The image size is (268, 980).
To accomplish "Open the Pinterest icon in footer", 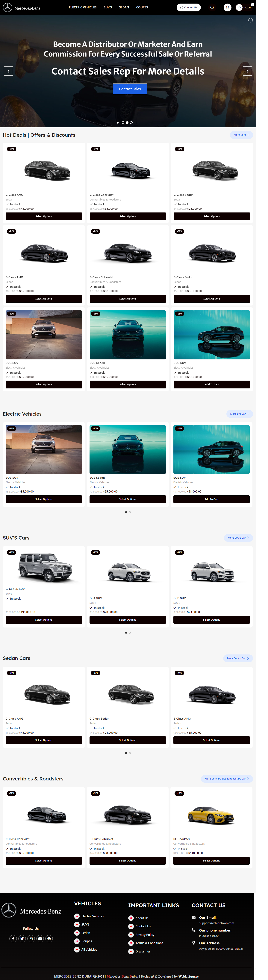I will (x=49, y=938).
